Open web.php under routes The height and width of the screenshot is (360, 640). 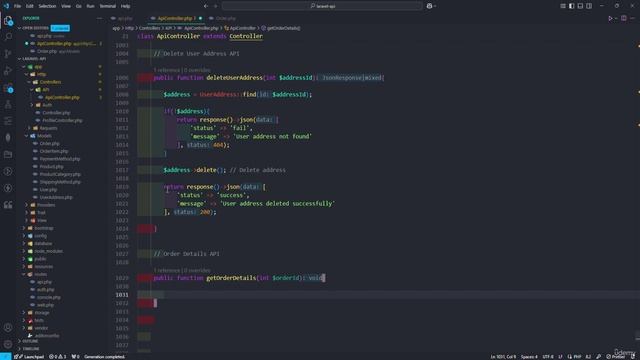[x=45, y=305]
